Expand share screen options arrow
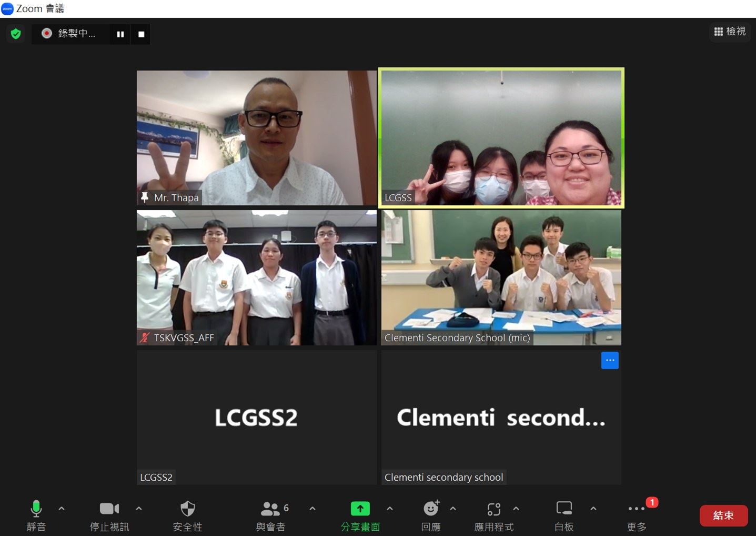The image size is (756, 536). (x=390, y=509)
